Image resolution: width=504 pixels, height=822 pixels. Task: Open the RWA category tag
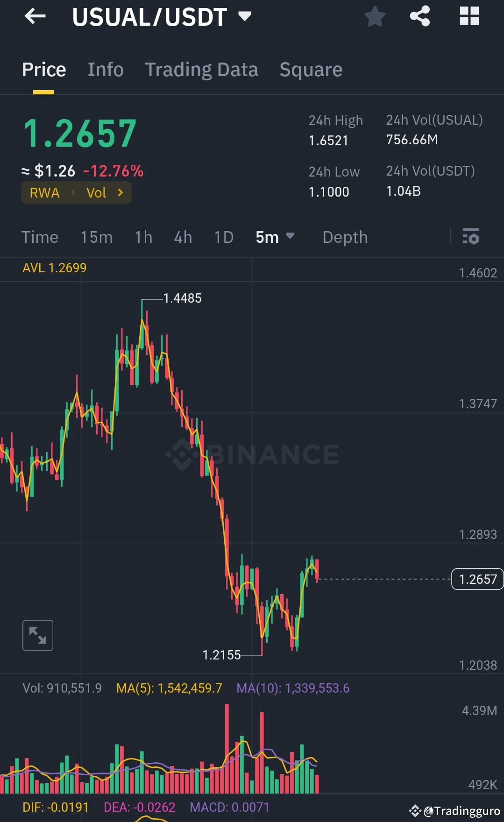pyautogui.click(x=44, y=192)
